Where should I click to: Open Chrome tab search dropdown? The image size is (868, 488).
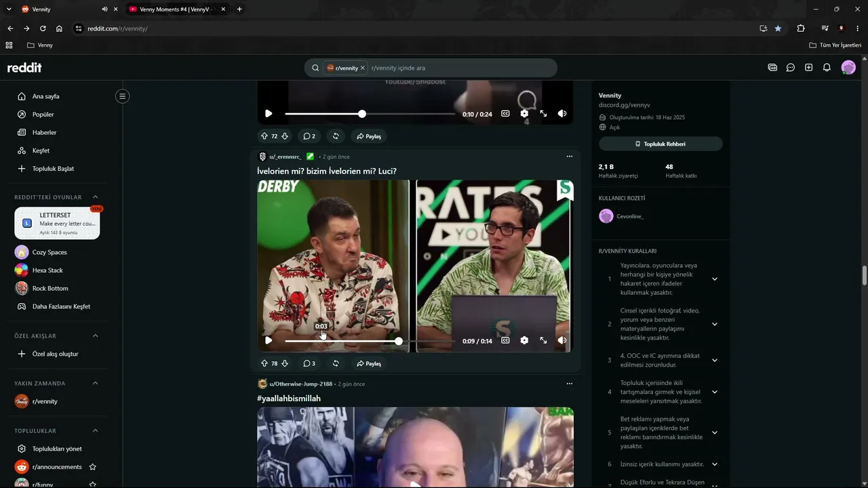[x=9, y=9]
